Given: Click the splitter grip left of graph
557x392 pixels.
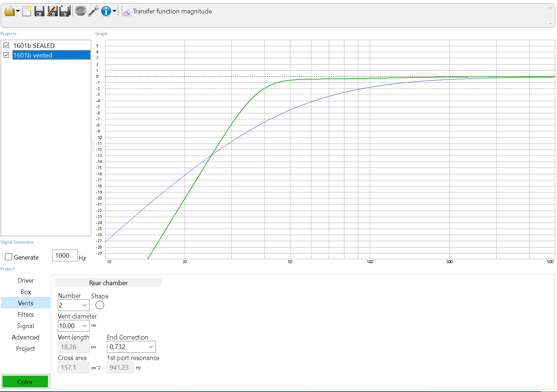Looking at the screenshot, I should click(x=93, y=145).
